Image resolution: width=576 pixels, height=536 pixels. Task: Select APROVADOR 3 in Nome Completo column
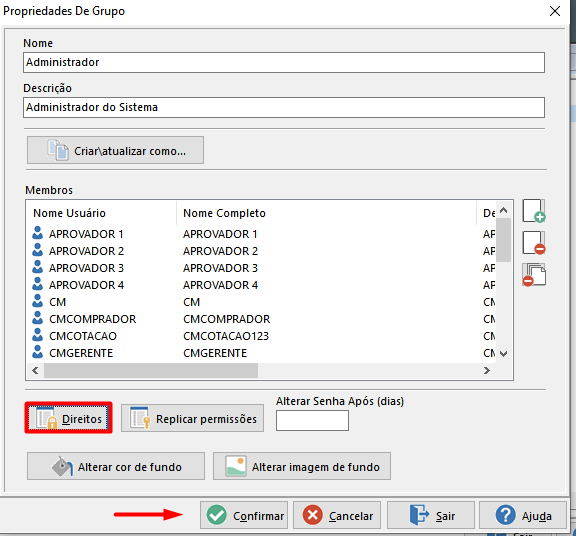tap(220, 268)
